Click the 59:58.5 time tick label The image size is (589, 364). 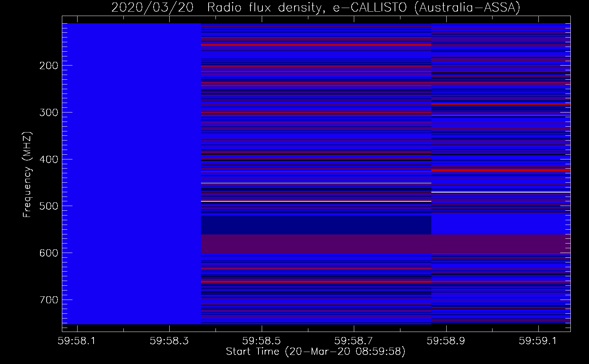pos(261,341)
